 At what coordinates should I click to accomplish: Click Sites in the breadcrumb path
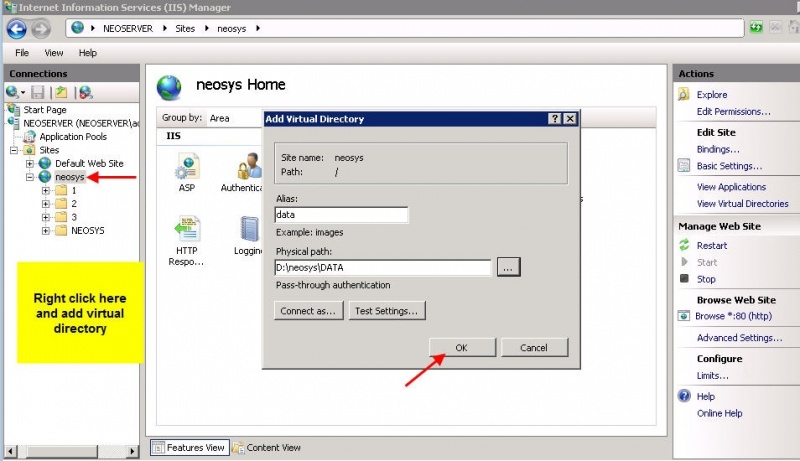click(x=185, y=29)
